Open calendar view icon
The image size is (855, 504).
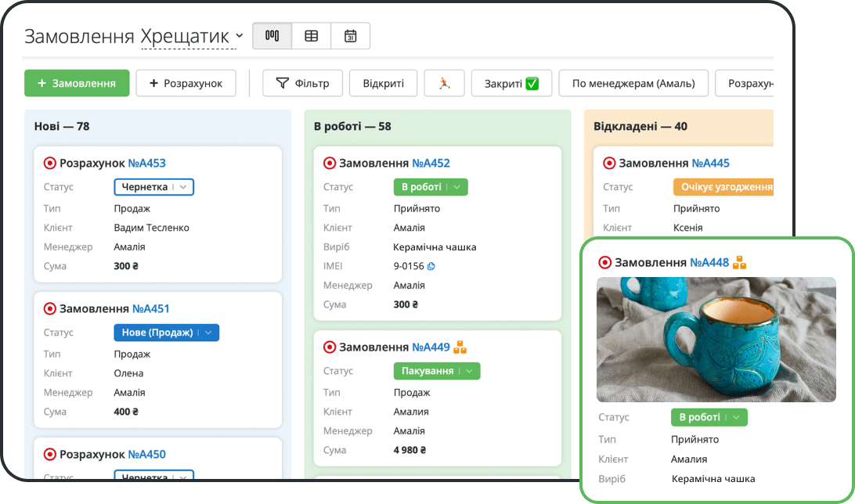[351, 36]
